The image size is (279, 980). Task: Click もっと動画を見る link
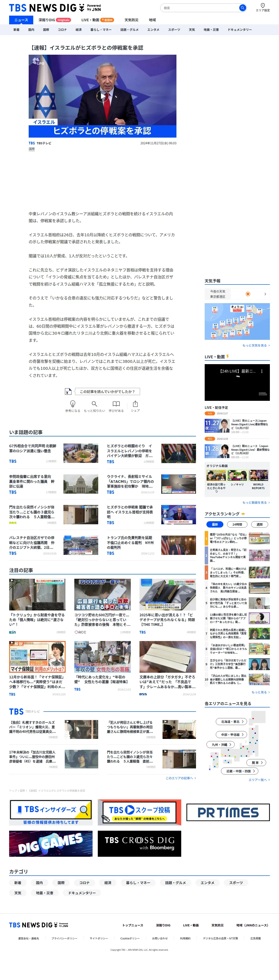pyautogui.click(x=256, y=503)
